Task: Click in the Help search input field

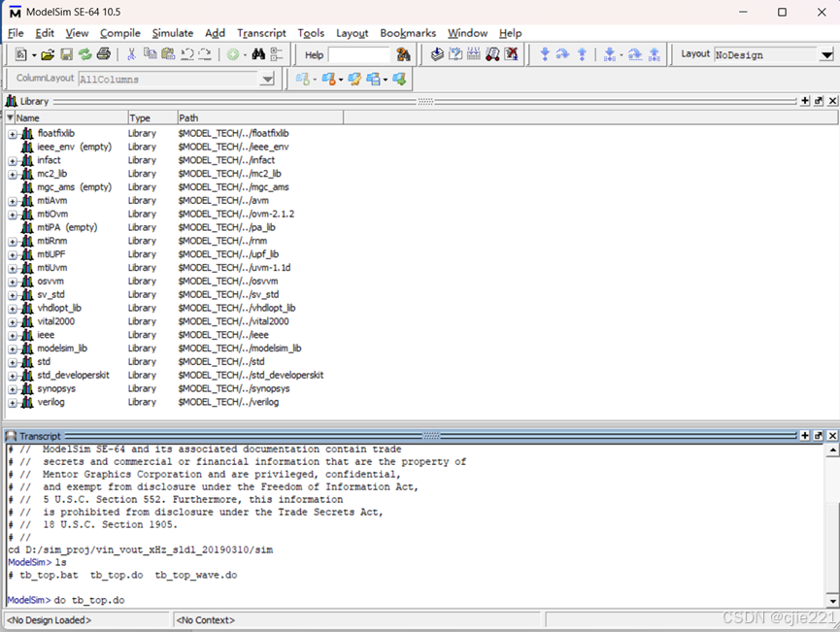Action: (x=359, y=54)
